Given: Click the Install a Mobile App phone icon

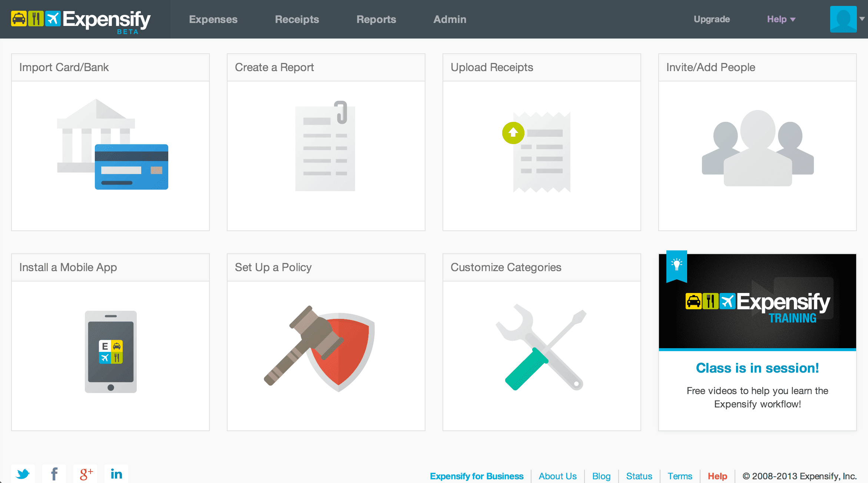Looking at the screenshot, I should (110, 352).
